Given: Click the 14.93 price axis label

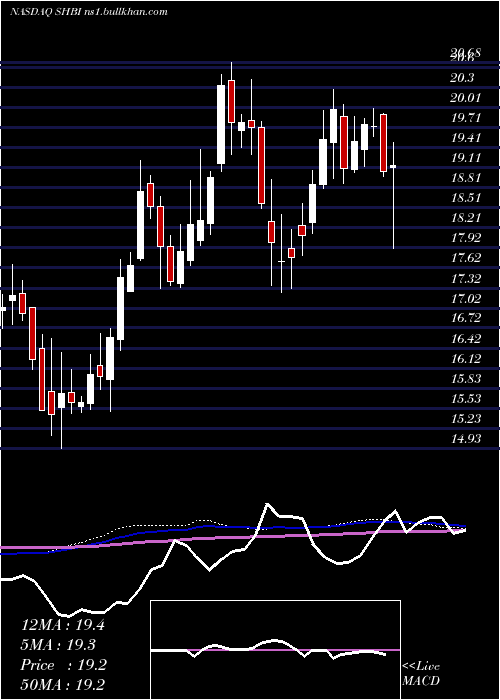Looking at the screenshot, I should click(466, 439).
